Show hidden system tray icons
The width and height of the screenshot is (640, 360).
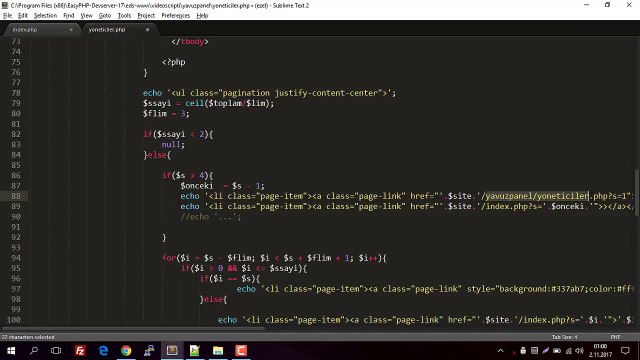[500, 351]
